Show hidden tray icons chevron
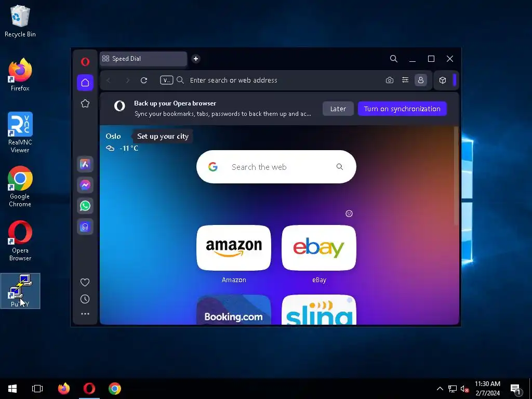532x399 pixels. [440, 389]
